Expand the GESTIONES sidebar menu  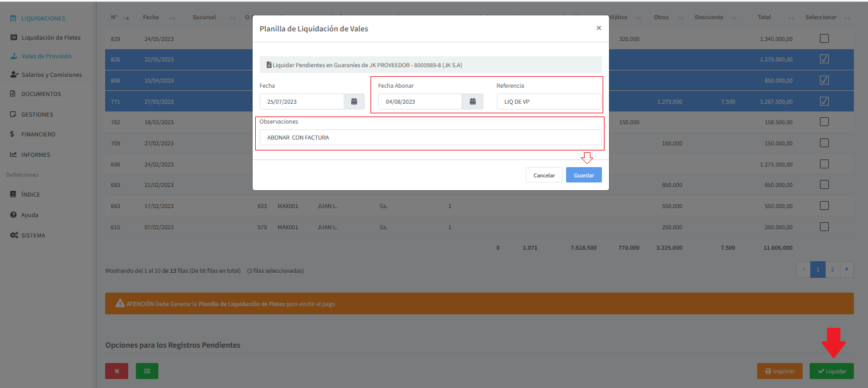click(x=37, y=115)
